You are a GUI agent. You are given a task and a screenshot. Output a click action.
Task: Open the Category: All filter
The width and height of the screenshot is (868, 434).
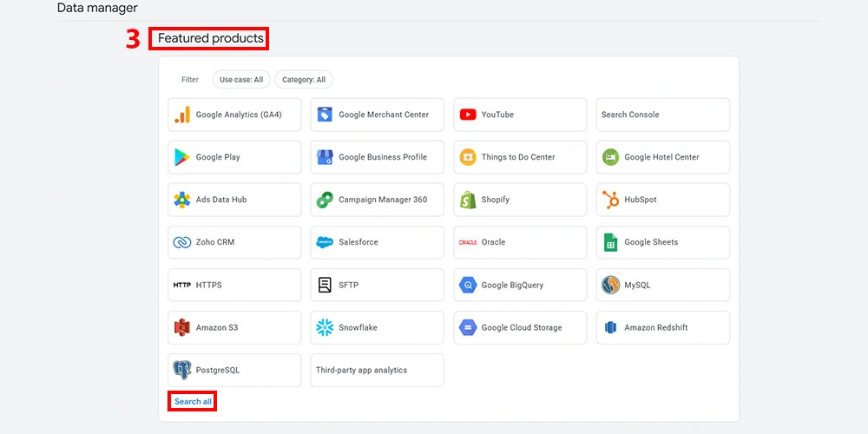(x=304, y=80)
